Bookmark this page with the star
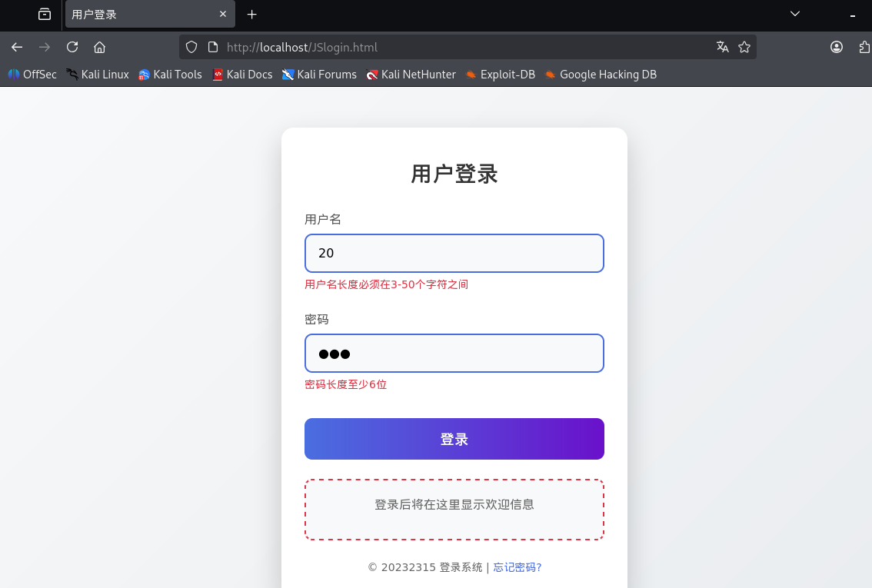Image resolution: width=872 pixels, height=588 pixels. click(744, 47)
